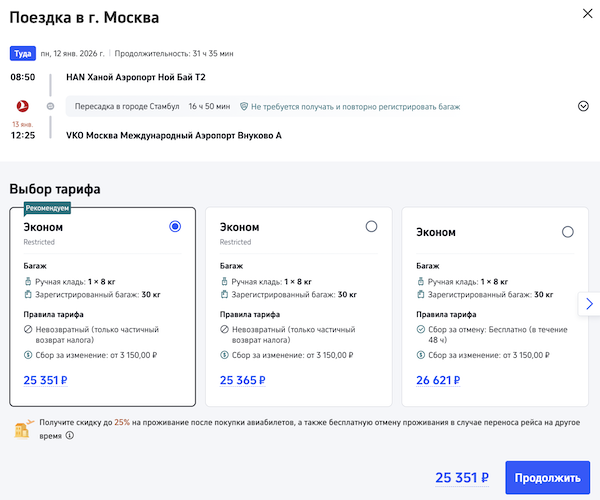Open the total price 25 351 ₽ breakdown
This screenshot has width=600, height=500.
[462, 478]
